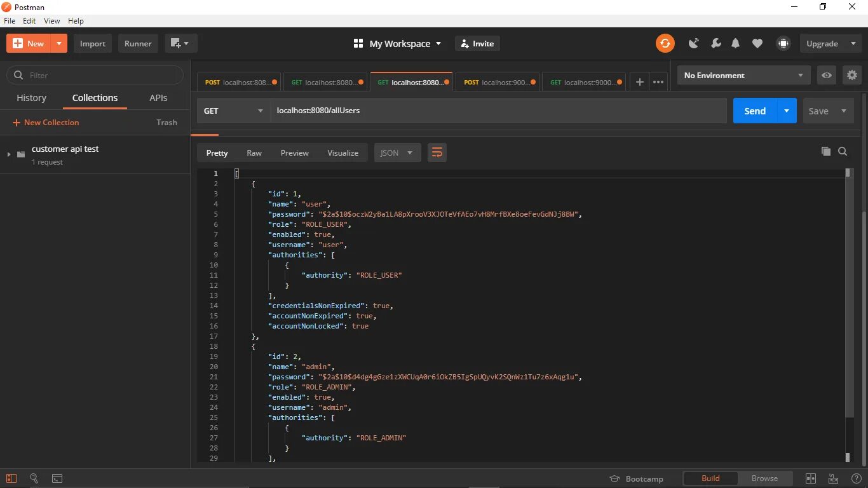This screenshot has width=868, height=488.
Task: Open No Environment selector
Action: pyautogui.click(x=744, y=75)
